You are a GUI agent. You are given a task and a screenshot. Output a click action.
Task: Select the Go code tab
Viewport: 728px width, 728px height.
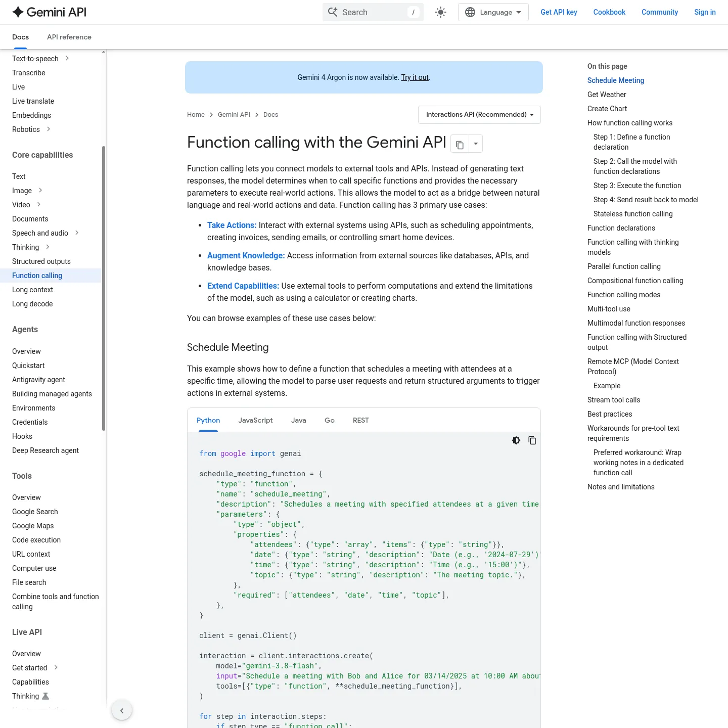[x=330, y=420]
